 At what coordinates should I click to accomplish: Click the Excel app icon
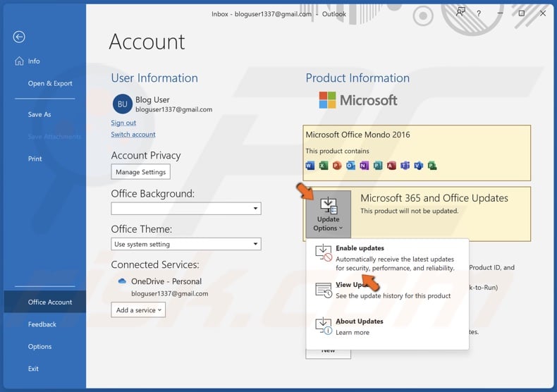324,166
